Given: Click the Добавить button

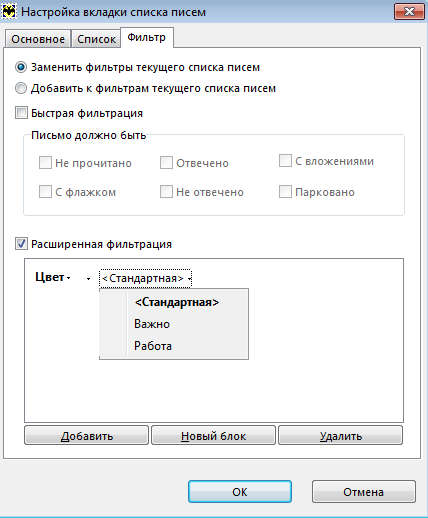Looking at the screenshot, I should [x=86, y=435].
